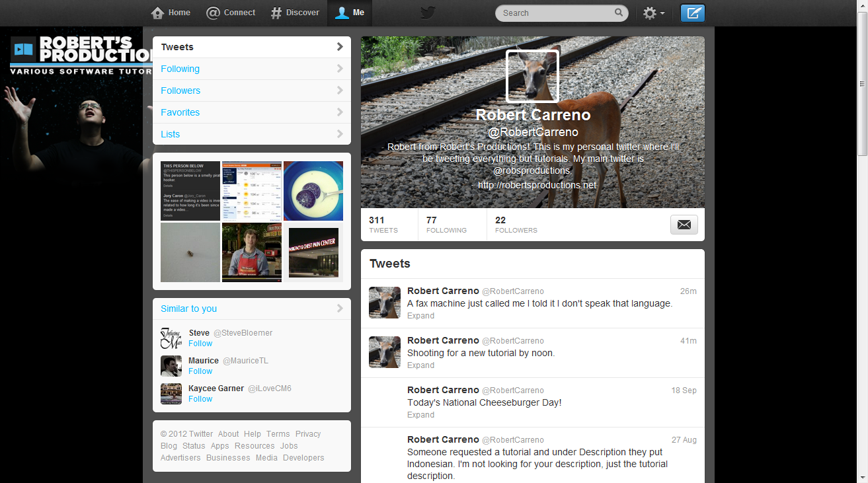Click Maurice's avatar image

[x=171, y=366]
